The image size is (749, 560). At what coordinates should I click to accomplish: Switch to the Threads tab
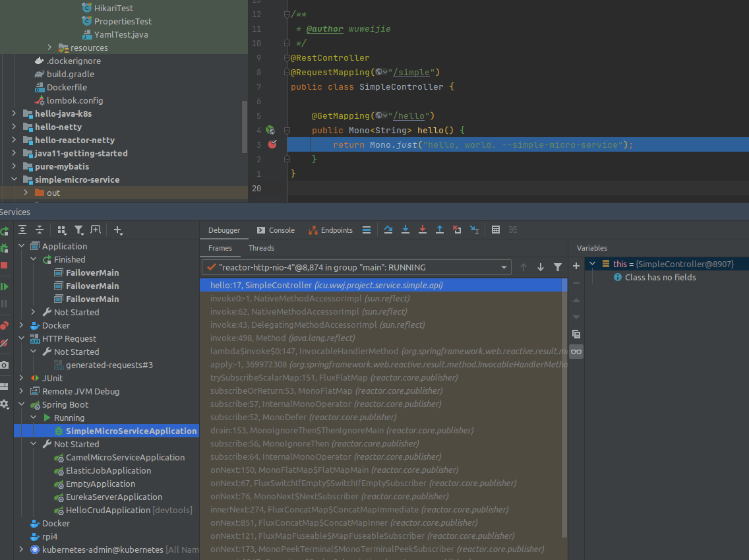[261, 248]
